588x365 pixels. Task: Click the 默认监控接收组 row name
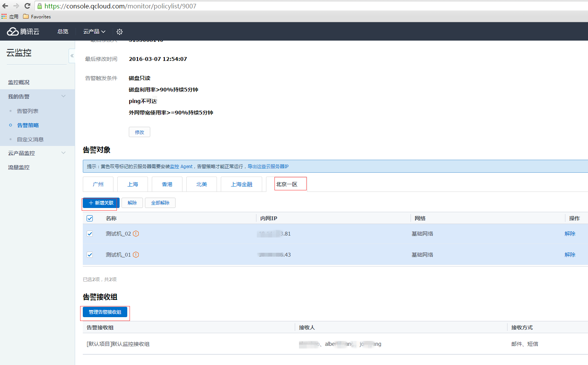tap(118, 344)
